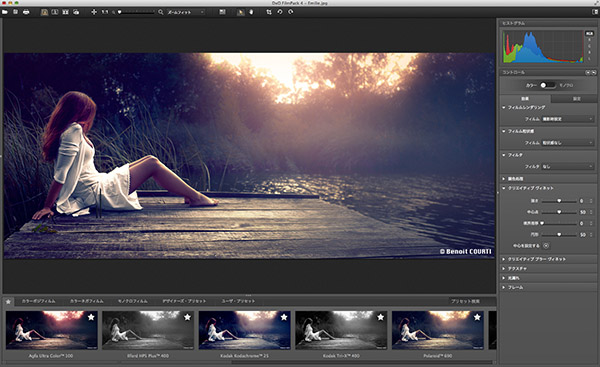This screenshot has height=367, width=600.
Task: Open the zoom level dropdown in toolbar
Action: point(186,12)
